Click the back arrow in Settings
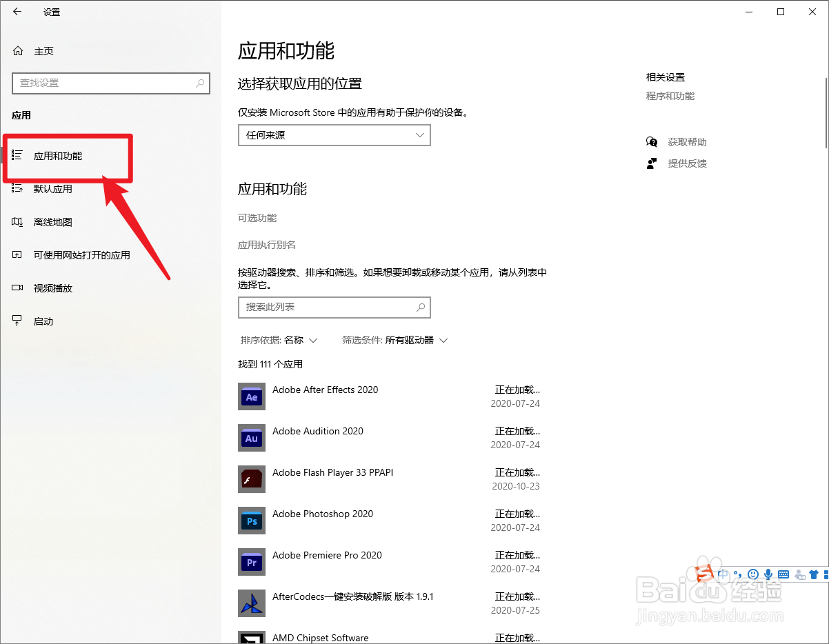The width and height of the screenshot is (829, 644). click(17, 12)
